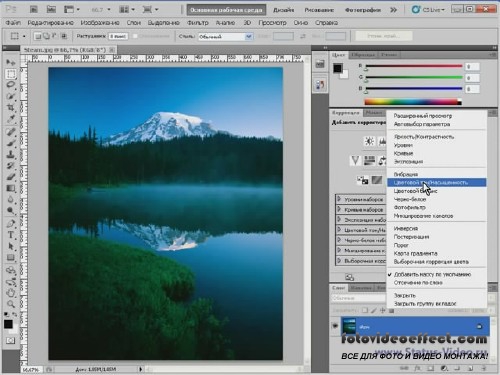Select the Lasso tool
Image resolution: width=500 pixels, height=375 pixels.
pyautogui.click(x=11, y=85)
